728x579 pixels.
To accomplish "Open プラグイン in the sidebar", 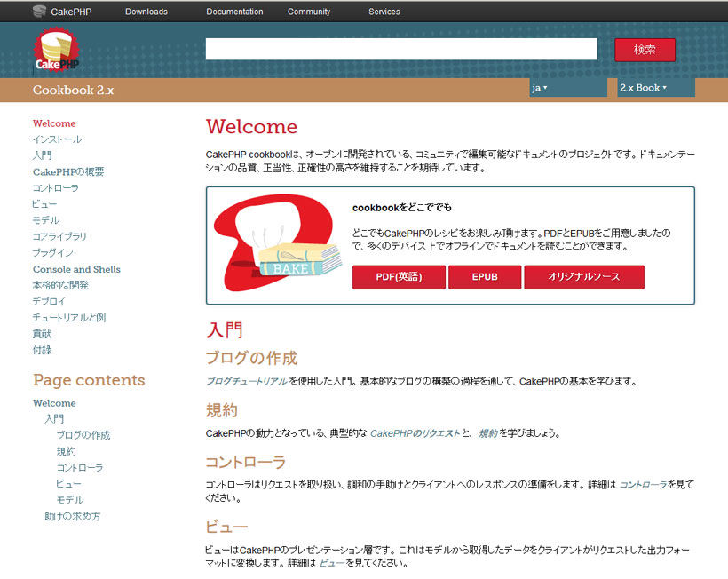I will click(x=53, y=252).
